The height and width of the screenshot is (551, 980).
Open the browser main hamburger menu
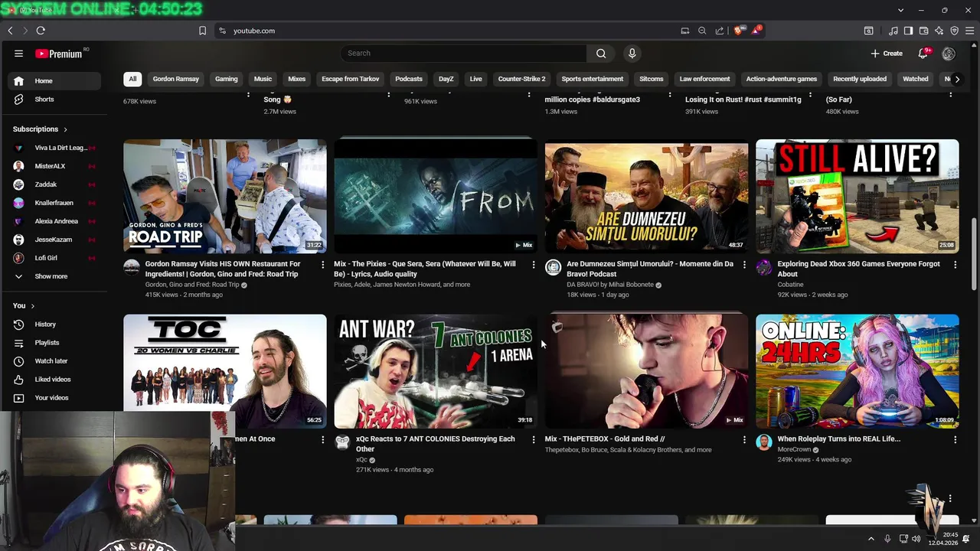[970, 31]
